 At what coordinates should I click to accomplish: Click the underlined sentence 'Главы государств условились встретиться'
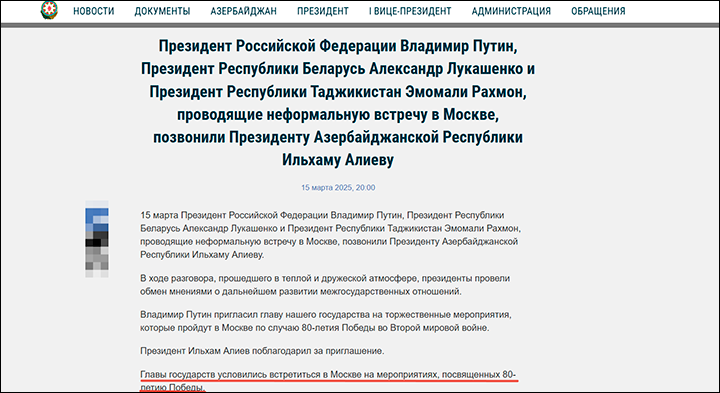pyautogui.click(x=328, y=381)
